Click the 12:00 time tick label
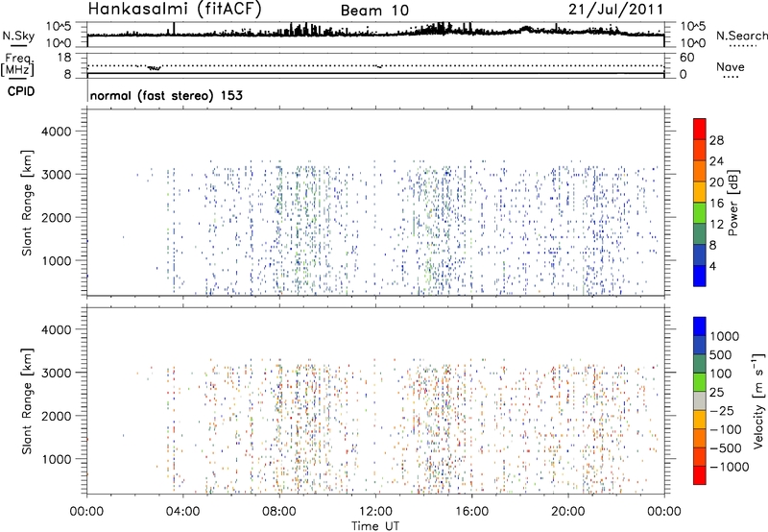This screenshot has width=768, height=532. point(375,512)
